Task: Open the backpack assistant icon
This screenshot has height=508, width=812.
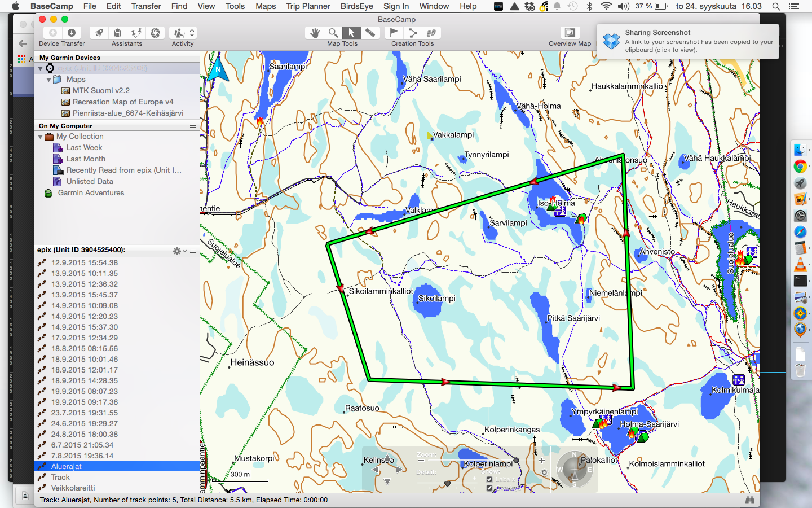Action: click(117, 33)
